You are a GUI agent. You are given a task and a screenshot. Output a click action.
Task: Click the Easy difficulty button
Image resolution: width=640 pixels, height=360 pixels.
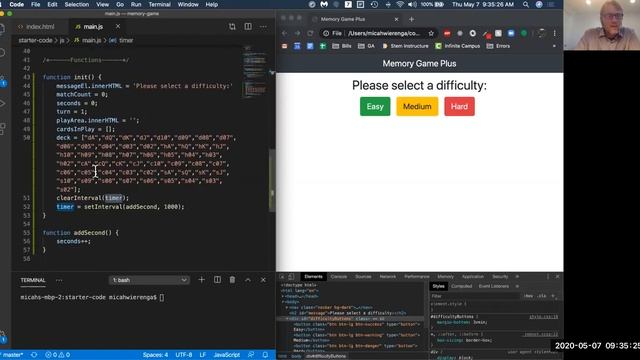(x=375, y=107)
